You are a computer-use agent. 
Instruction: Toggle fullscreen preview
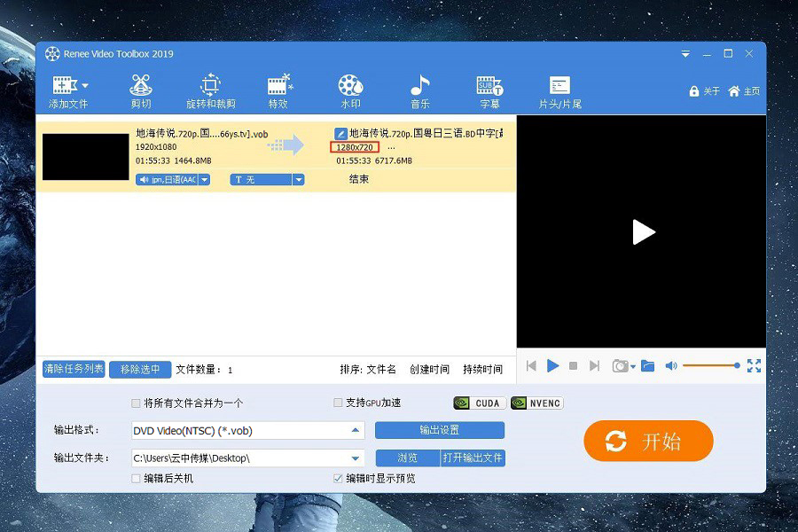(754, 365)
